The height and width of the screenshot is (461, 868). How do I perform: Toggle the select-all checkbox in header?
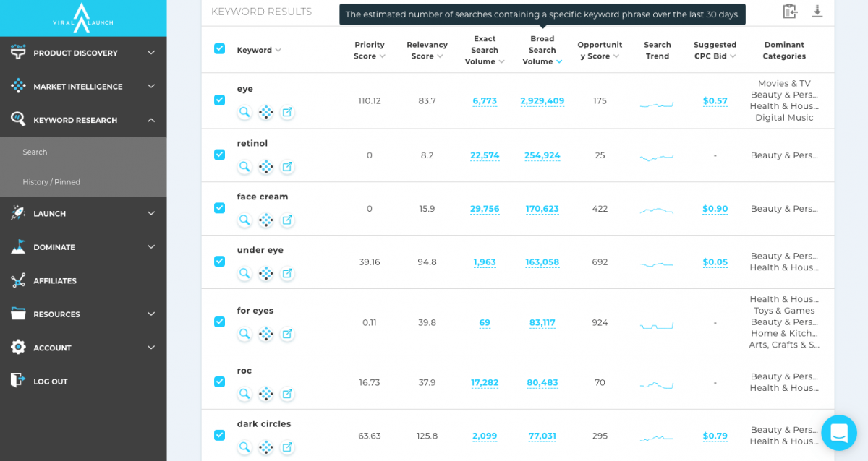tap(219, 48)
